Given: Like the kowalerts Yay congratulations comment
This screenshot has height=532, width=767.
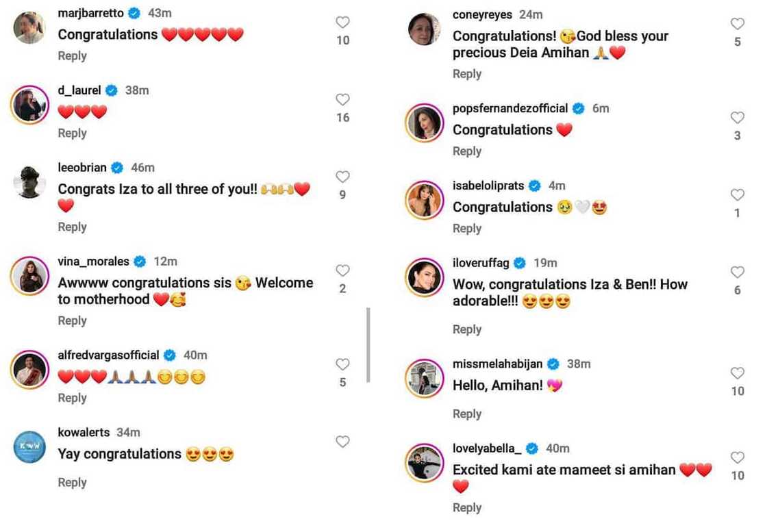Looking at the screenshot, I should pos(342,442).
